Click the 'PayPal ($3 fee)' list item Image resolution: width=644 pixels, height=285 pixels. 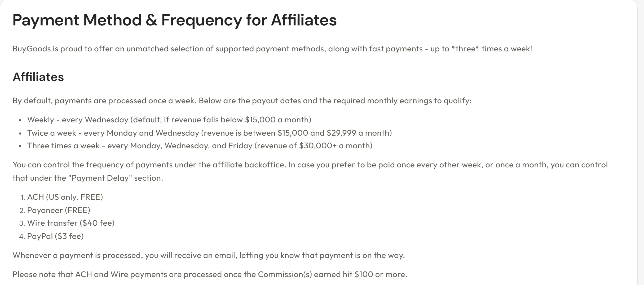[x=55, y=236]
